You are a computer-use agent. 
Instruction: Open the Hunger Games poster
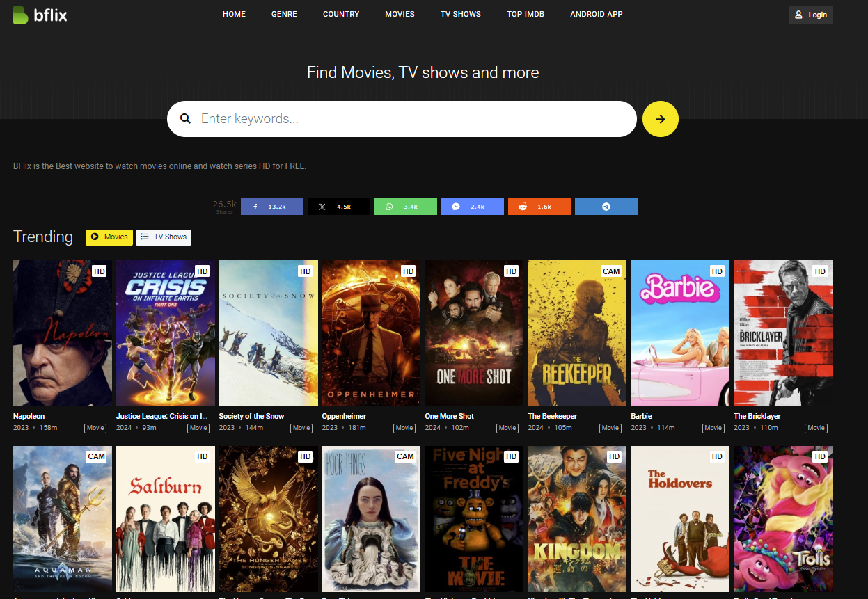click(x=269, y=519)
